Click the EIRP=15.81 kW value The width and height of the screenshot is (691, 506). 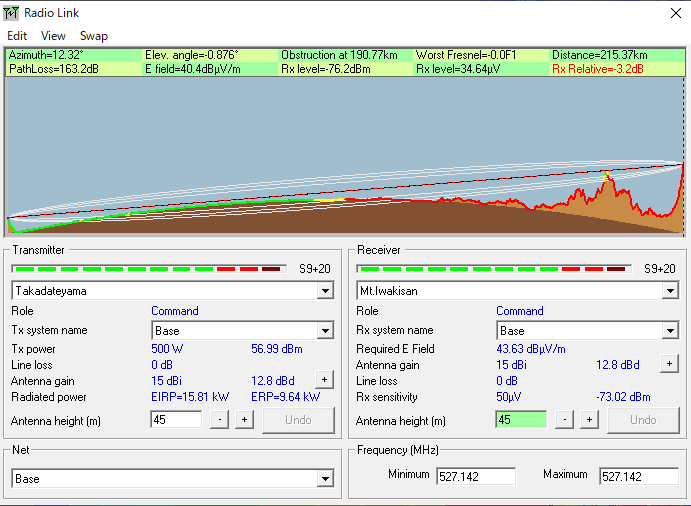(190, 397)
